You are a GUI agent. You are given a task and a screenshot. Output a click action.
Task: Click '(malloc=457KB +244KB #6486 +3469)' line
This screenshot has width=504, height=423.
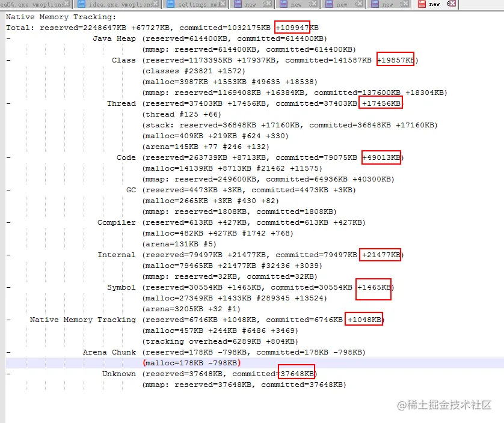(220, 330)
